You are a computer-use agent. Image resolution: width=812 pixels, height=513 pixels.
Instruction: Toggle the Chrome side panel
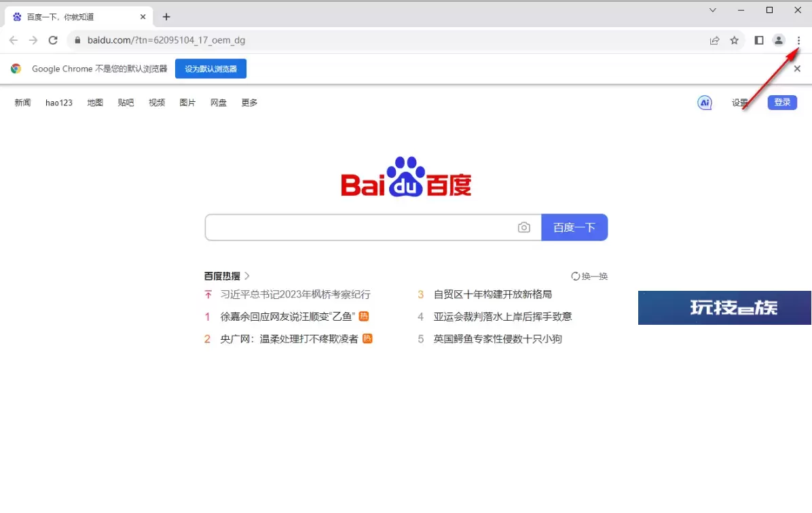(759, 40)
